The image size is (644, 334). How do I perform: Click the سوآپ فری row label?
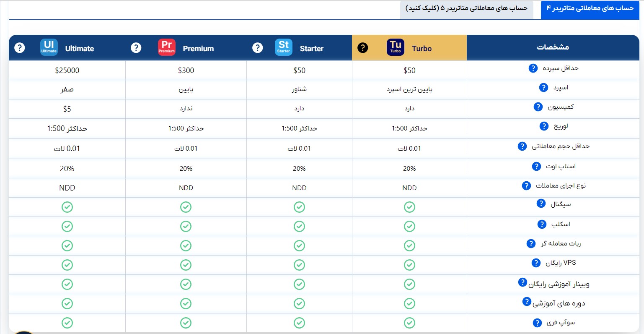(561, 323)
